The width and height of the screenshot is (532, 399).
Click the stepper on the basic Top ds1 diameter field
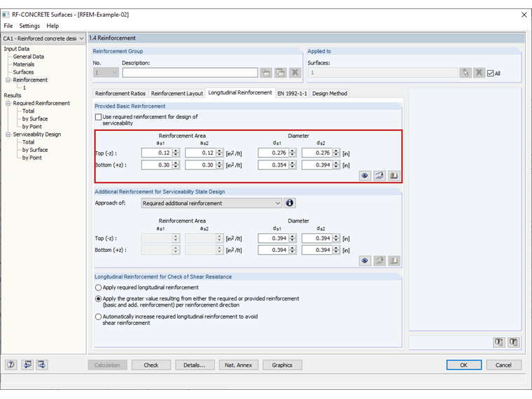[293, 153]
